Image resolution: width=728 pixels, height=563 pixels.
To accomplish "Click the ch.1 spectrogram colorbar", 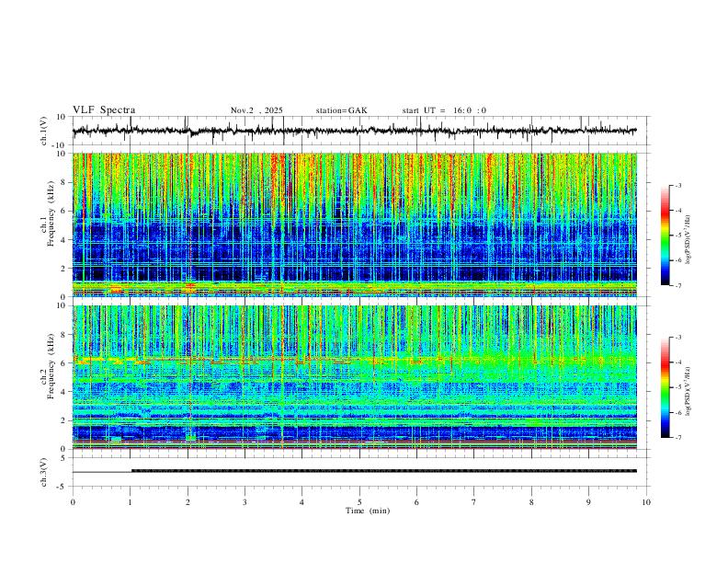I will point(665,236).
